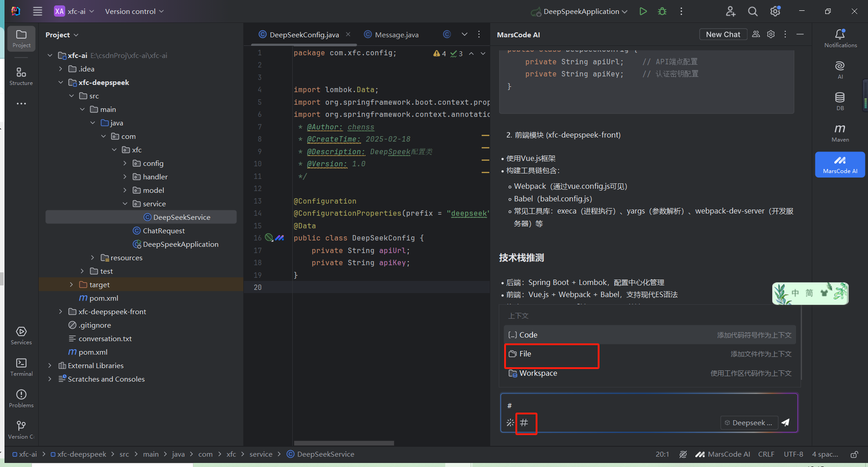Viewport: 868px width, 467px height.
Task: Toggle the read-only lock in the status bar
Action: [854, 454]
